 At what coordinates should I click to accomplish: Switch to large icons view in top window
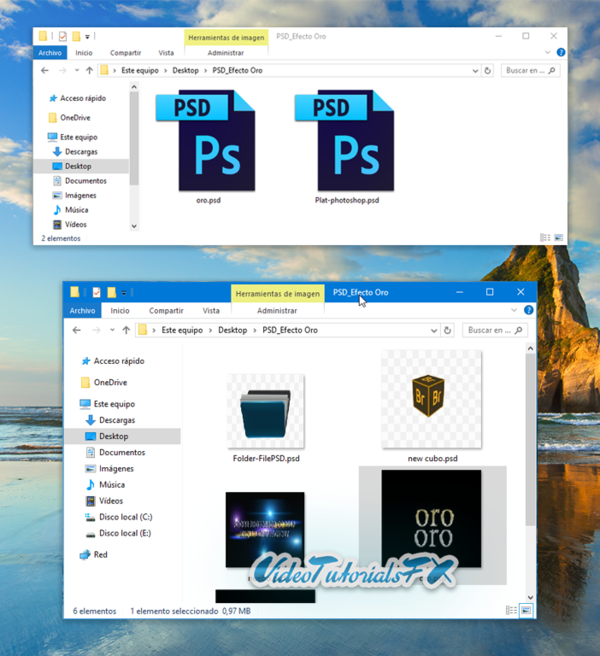point(559,238)
